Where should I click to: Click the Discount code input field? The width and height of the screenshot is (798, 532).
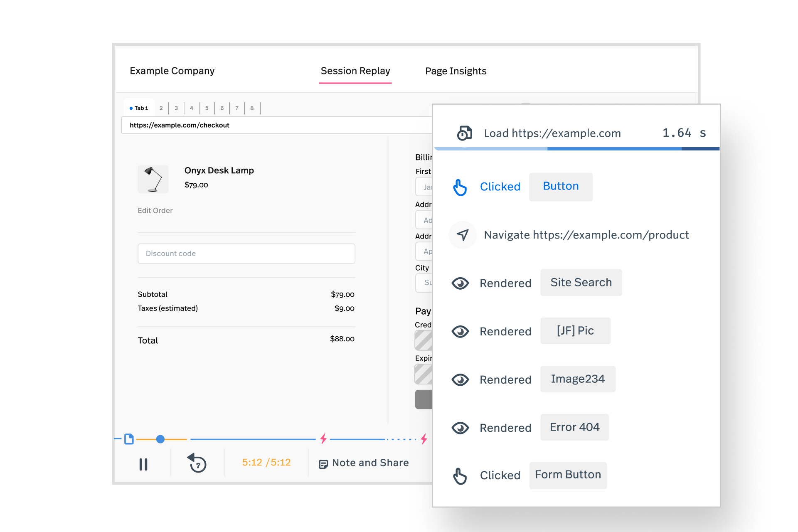pyautogui.click(x=246, y=254)
